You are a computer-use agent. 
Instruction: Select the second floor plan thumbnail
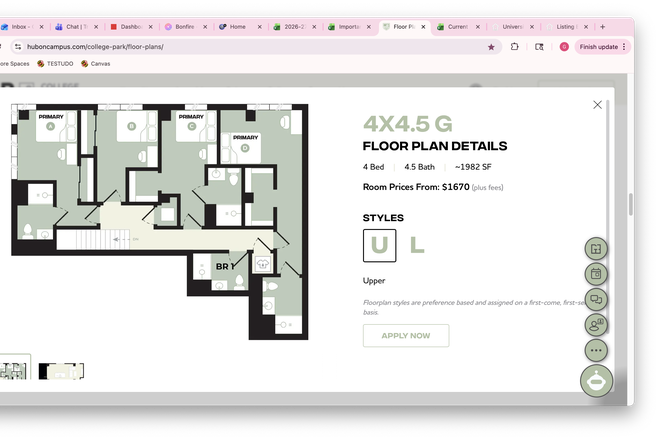(61, 371)
